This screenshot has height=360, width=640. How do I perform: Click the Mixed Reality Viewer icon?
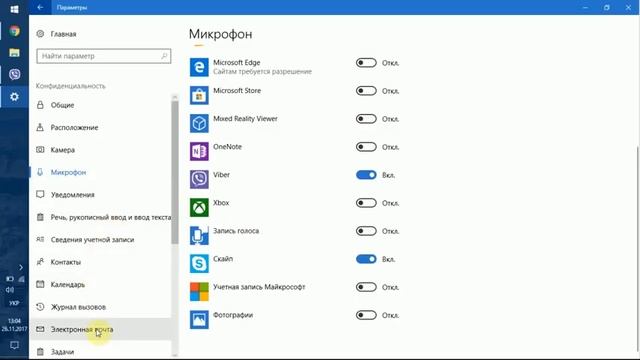click(199, 123)
